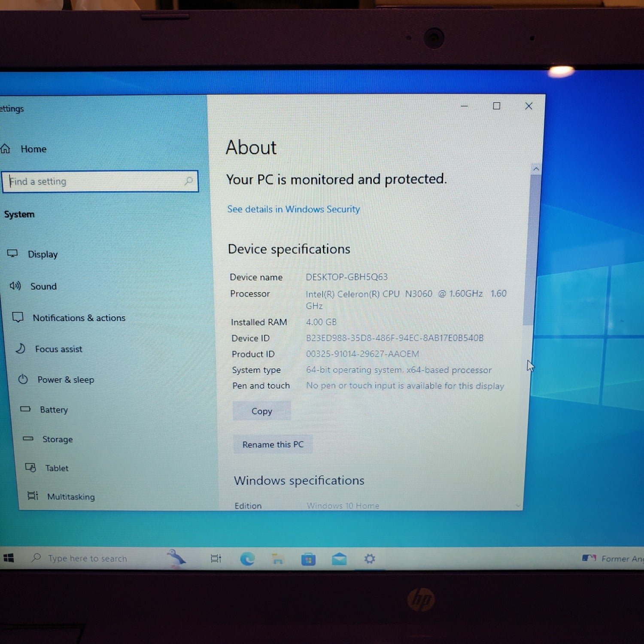Click the Battery icon in sidebar
The width and height of the screenshot is (644, 644).
(25, 409)
